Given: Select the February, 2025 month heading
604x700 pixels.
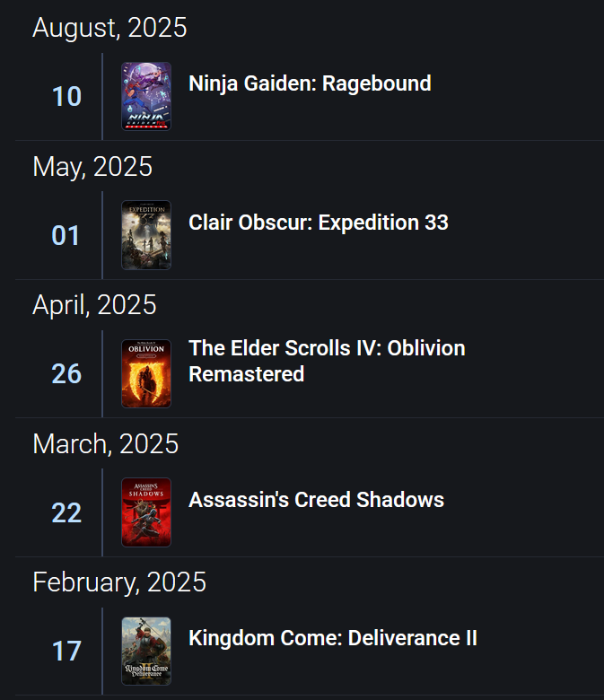Looking at the screenshot, I should tap(119, 582).
